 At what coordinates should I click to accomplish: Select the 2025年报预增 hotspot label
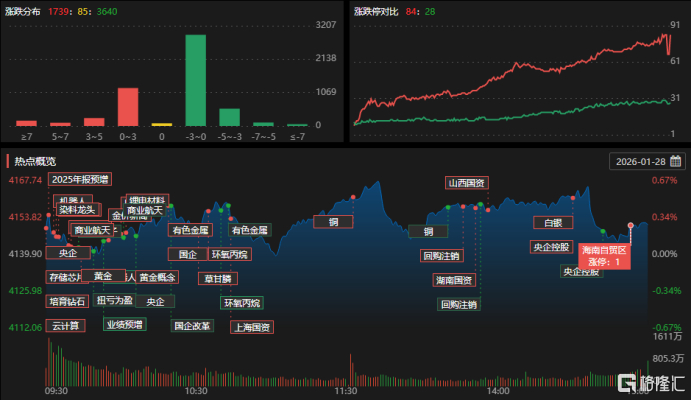pos(80,179)
